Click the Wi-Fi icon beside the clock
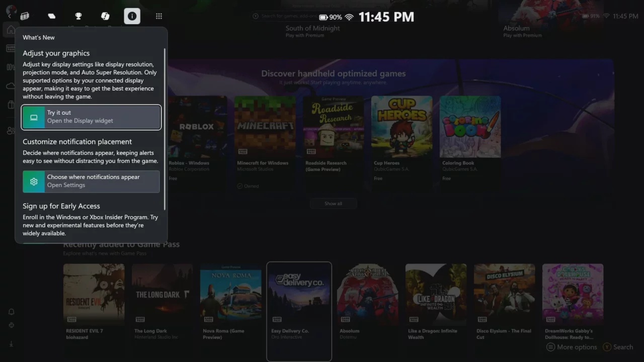Screen dimensions: 644x362 (x=349, y=17)
